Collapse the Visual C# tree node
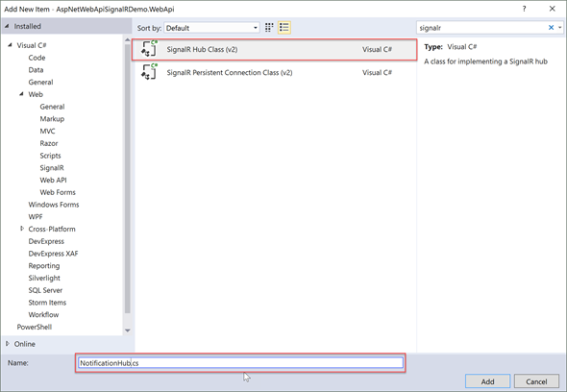 pos(11,45)
